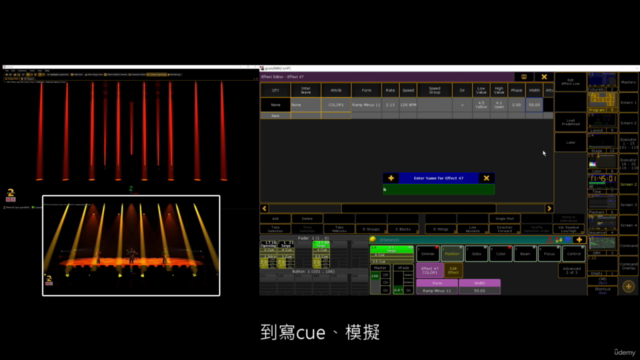640x360 pixels.
Task: Click the Add button below the effect table
Action: tap(276, 219)
